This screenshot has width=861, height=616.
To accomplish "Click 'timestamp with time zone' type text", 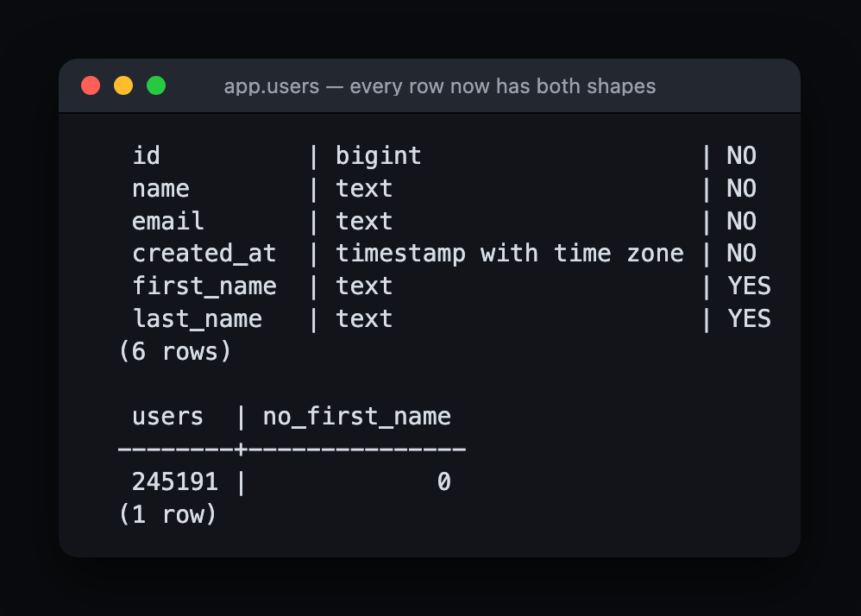I will click(510, 254).
